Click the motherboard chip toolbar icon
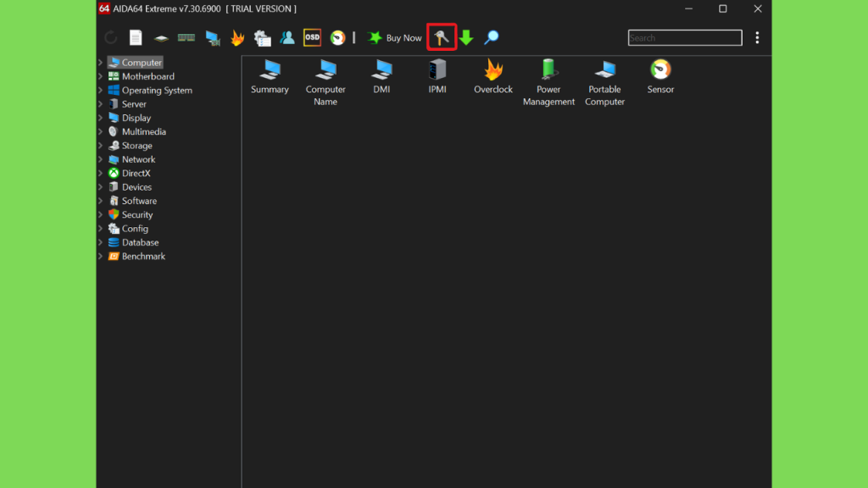The height and width of the screenshot is (488, 868). 161,38
